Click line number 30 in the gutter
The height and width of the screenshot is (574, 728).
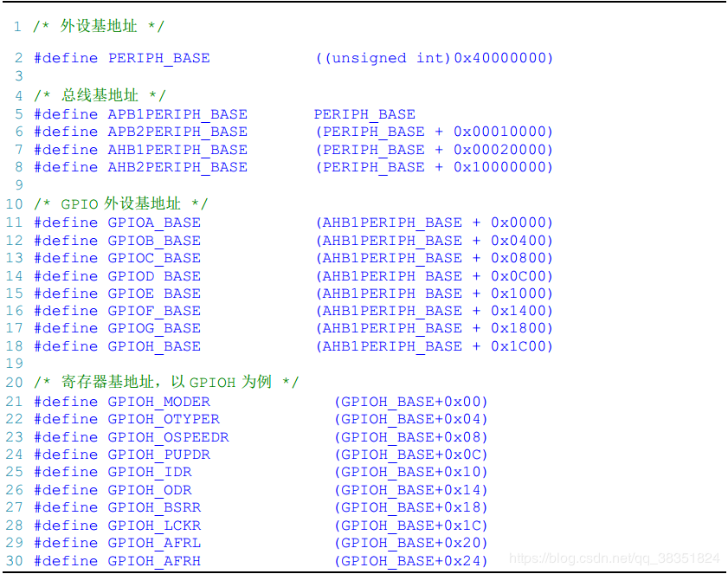pyautogui.click(x=14, y=561)
